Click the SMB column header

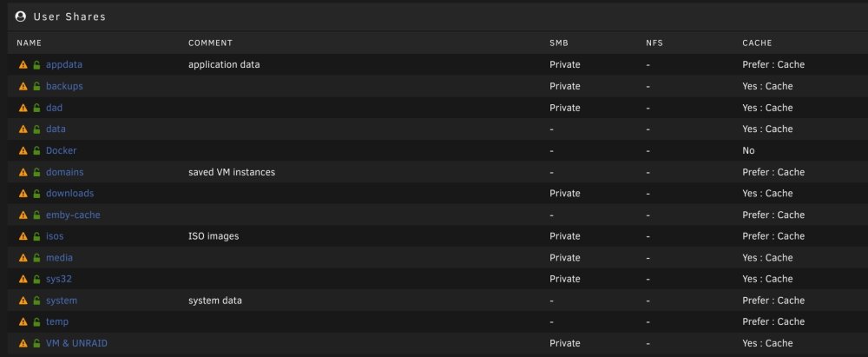point(558,43)
